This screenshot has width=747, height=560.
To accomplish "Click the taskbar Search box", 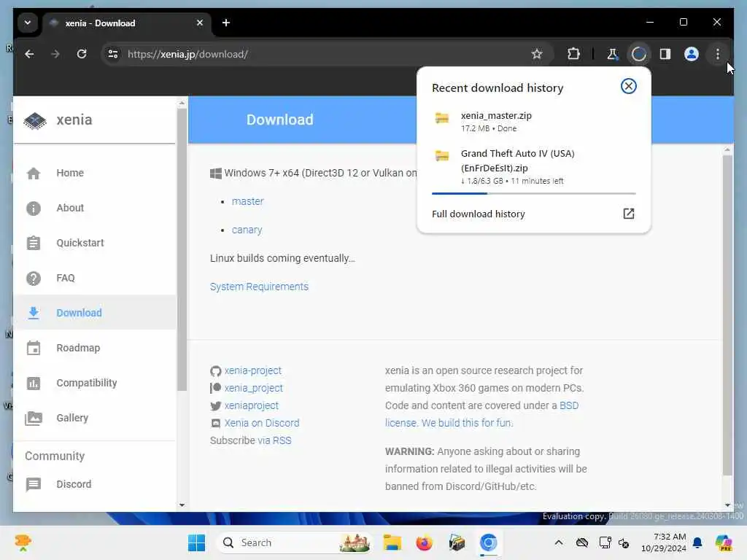I will 295,542.
